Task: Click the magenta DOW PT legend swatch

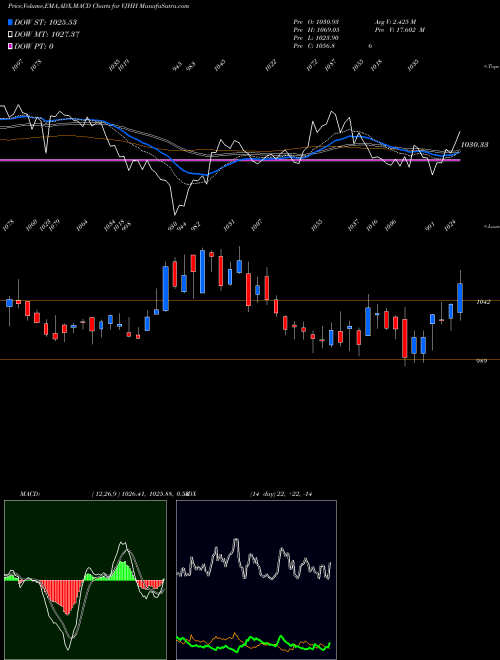Action: click(x=10, y=46)
